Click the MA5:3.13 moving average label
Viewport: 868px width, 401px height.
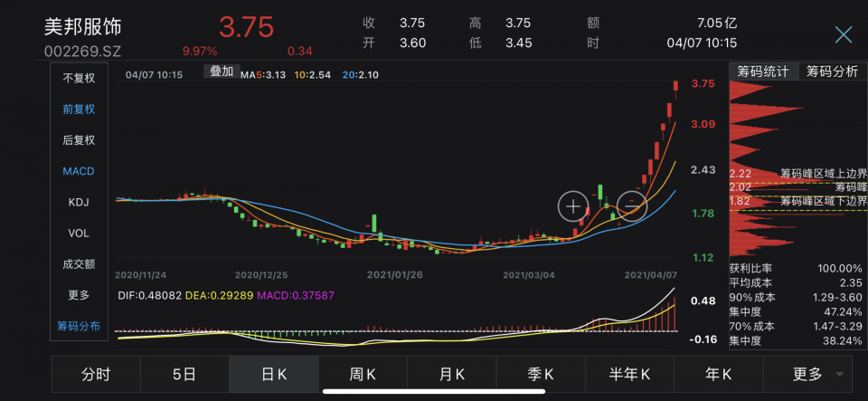(x=263, y=75)
